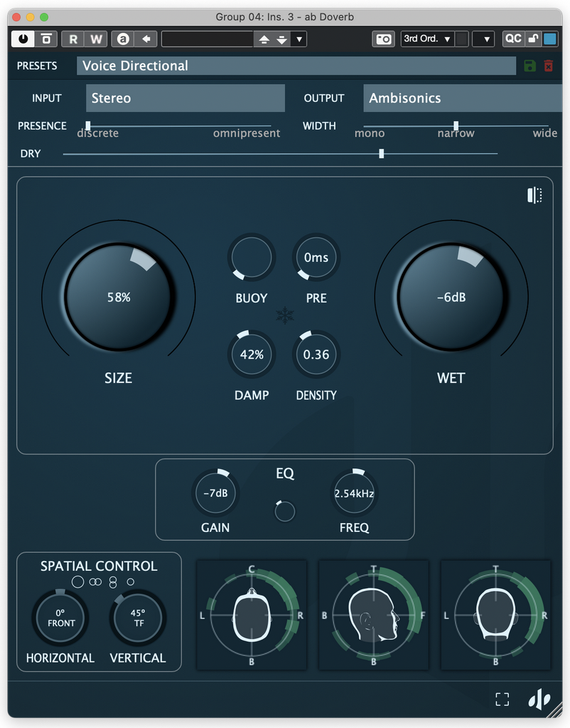
Task: Click the small dark square after 3rd Ord.
Action: tap(461, 39)
